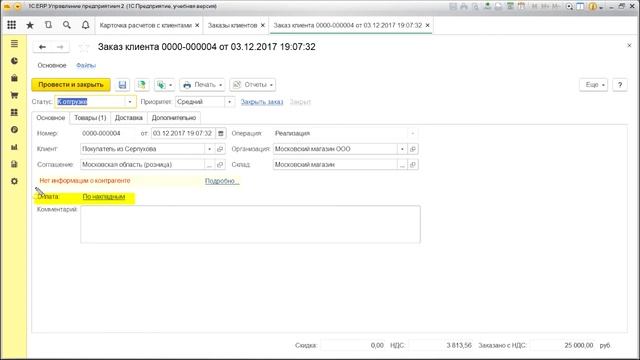
Task: Open client card next to Покупатель из Серпухова
Action: pyautogui.click(x=220, y=149)
